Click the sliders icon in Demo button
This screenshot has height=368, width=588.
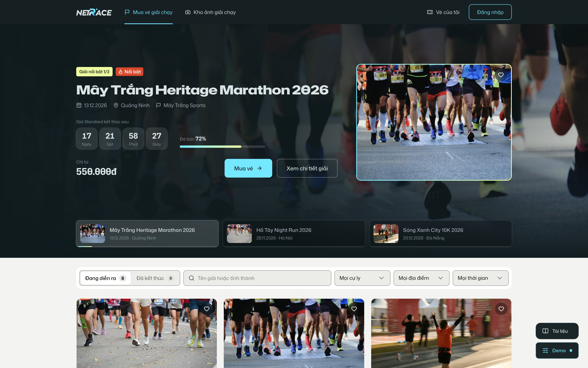click(545, 350)
